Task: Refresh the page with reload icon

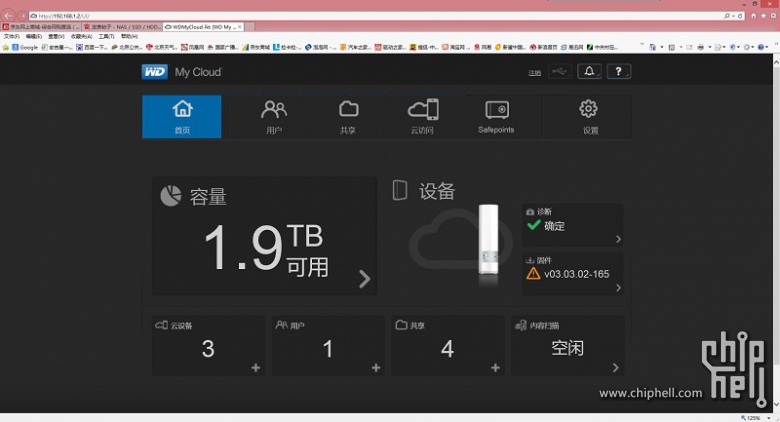Action: pos(740,16)
